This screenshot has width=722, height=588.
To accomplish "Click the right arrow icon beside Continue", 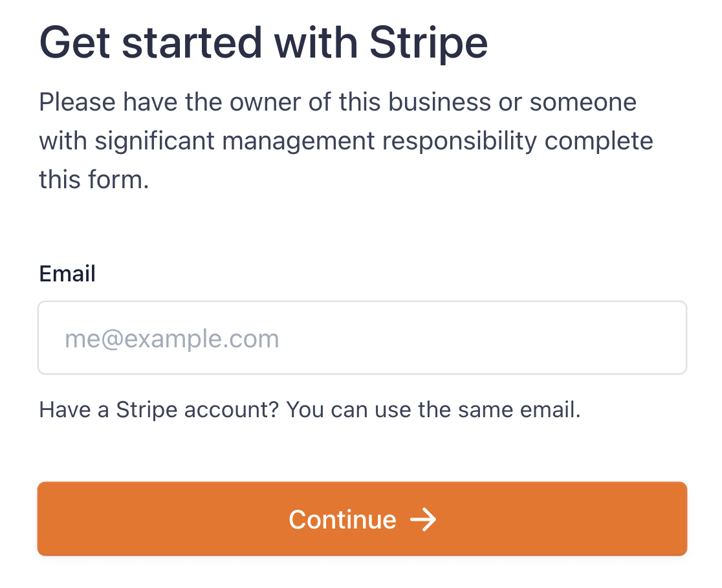I will click(424, 519).
